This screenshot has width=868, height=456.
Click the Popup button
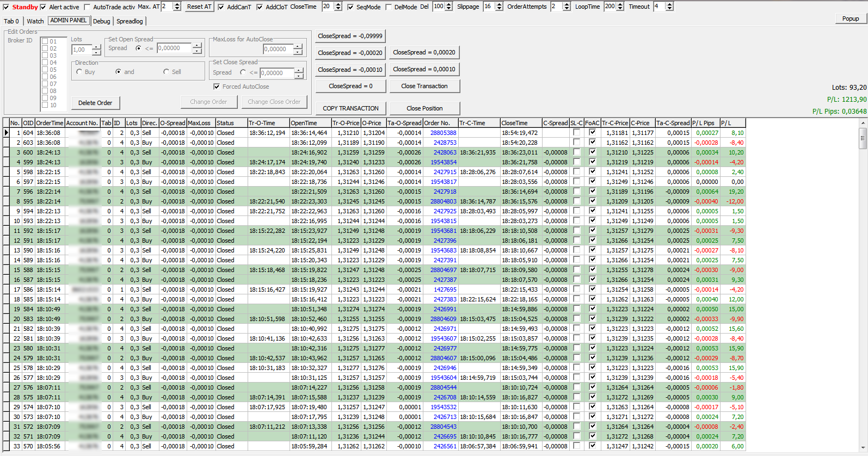(851, 19)
